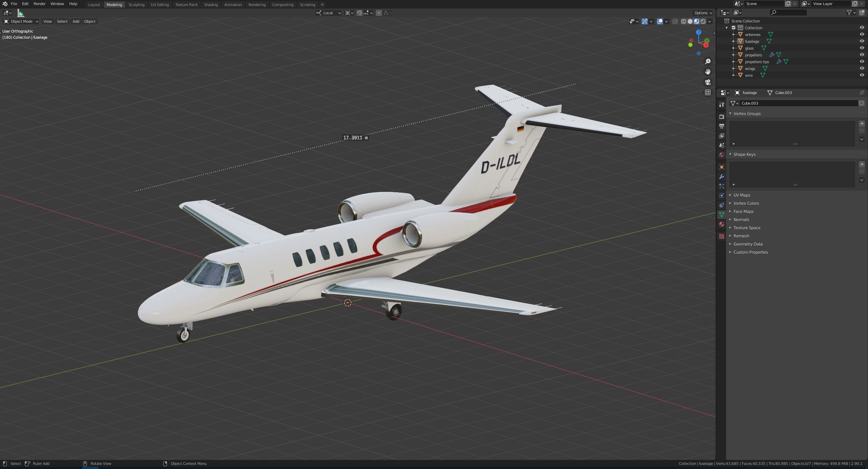Open the Output properties tab

tap(722, 126)
